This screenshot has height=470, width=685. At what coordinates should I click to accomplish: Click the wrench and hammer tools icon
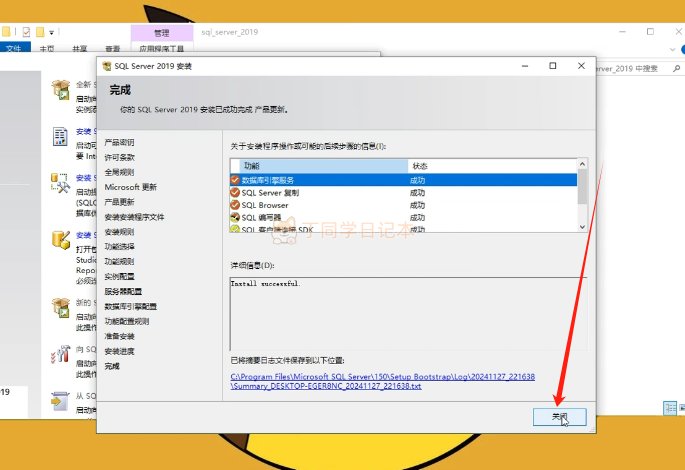click(x=60, y=183)
